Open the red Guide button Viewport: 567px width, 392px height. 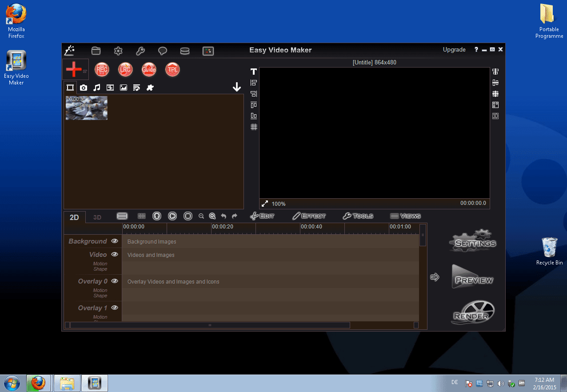149,69
